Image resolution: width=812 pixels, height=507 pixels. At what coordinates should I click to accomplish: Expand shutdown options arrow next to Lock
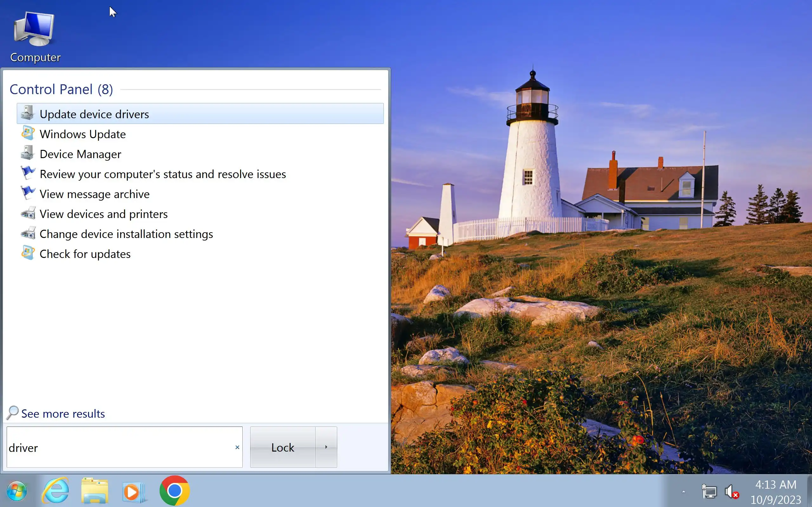tap(326, 447)
